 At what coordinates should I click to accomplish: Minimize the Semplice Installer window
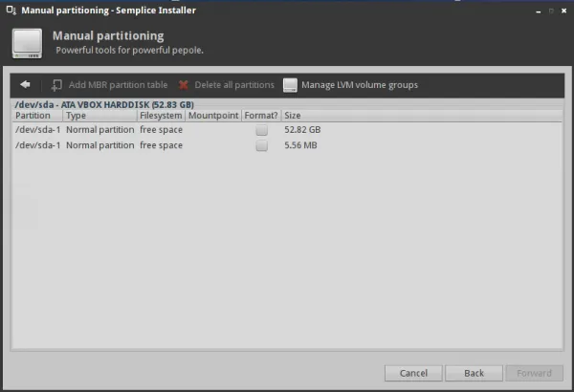(538, 11)
